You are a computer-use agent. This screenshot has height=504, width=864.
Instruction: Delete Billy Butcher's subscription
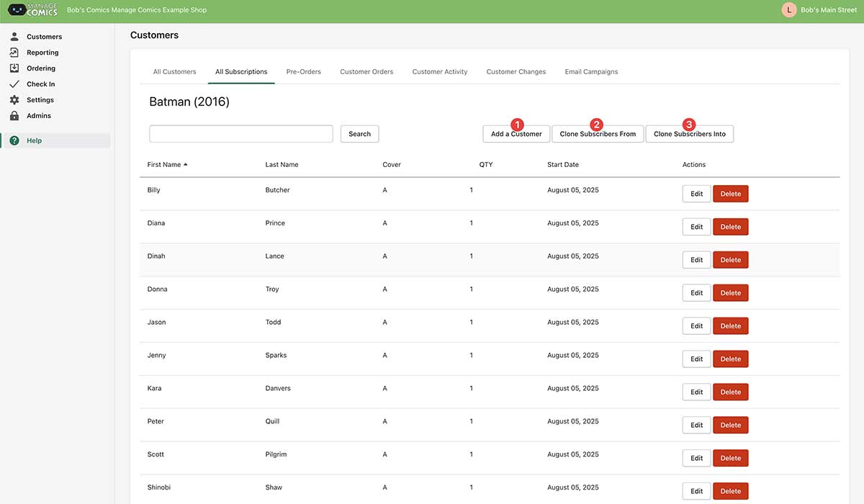[730, 194]
